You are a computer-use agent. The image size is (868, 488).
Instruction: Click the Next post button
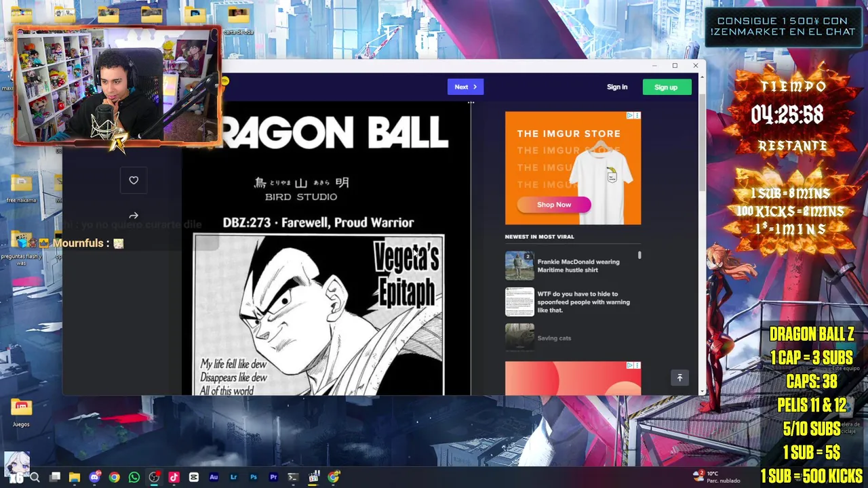coord(465,87)
